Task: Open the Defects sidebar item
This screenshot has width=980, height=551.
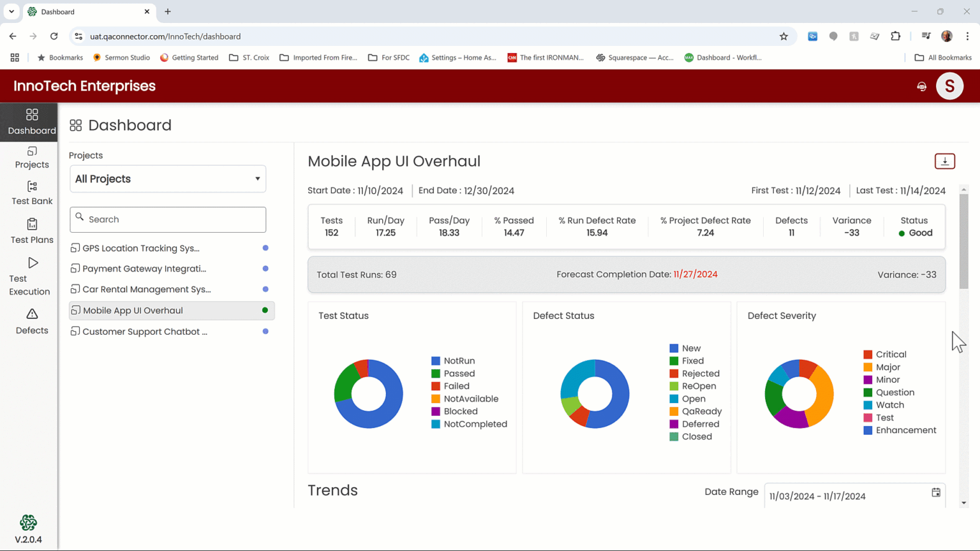Action: click(32, 321)
